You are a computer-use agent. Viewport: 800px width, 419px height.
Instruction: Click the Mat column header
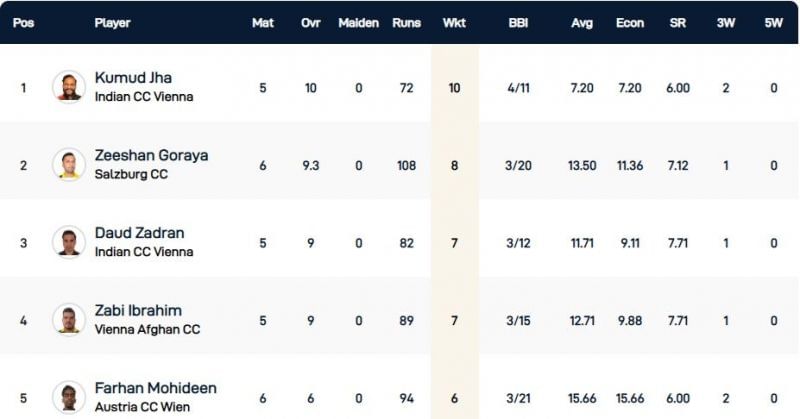[x=262, y=22]
